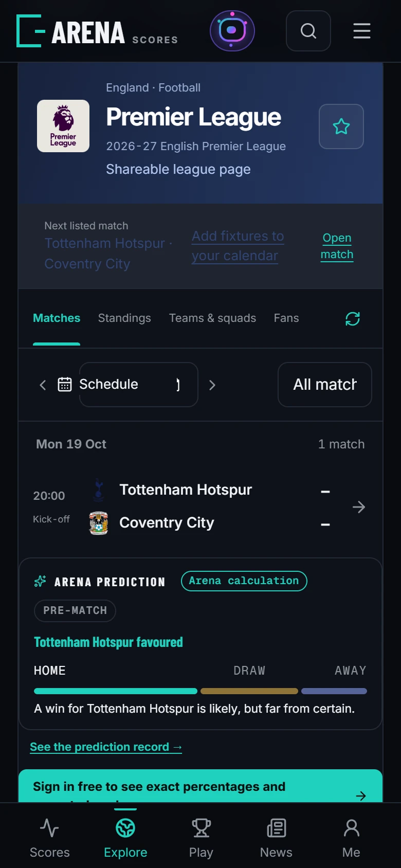Expand the All matches filter dropdown

(x=325, y=385)
